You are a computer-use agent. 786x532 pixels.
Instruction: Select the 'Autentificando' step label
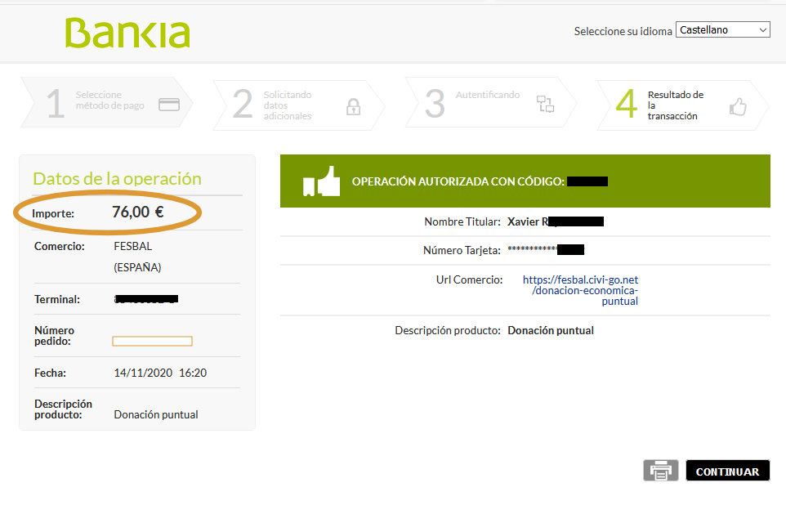pyautogui.click(x=487, y=95)
